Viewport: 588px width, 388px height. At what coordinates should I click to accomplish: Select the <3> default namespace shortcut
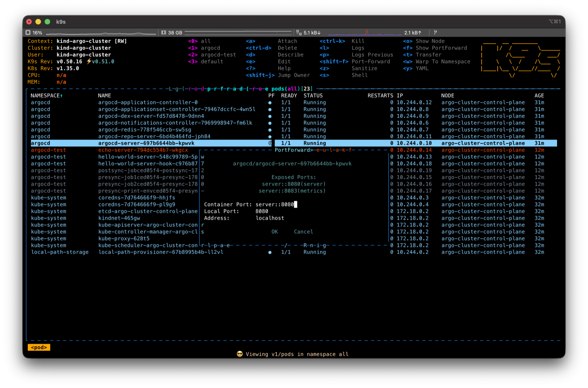205,61
